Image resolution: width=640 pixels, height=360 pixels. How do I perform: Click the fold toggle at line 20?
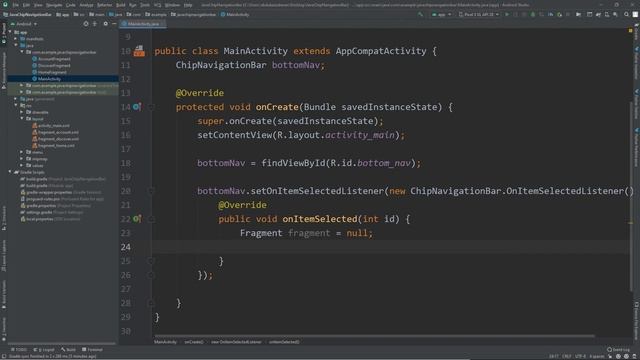click(x=151, y=191)
